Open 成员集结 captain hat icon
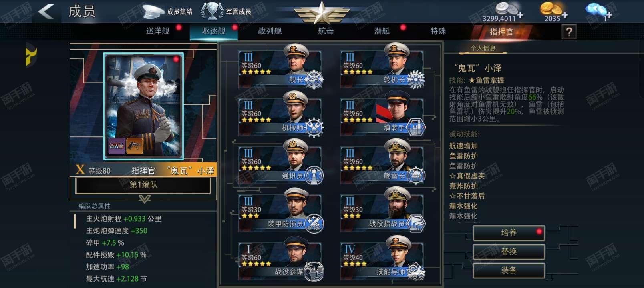644x288 pixels. tap(153, 11)
